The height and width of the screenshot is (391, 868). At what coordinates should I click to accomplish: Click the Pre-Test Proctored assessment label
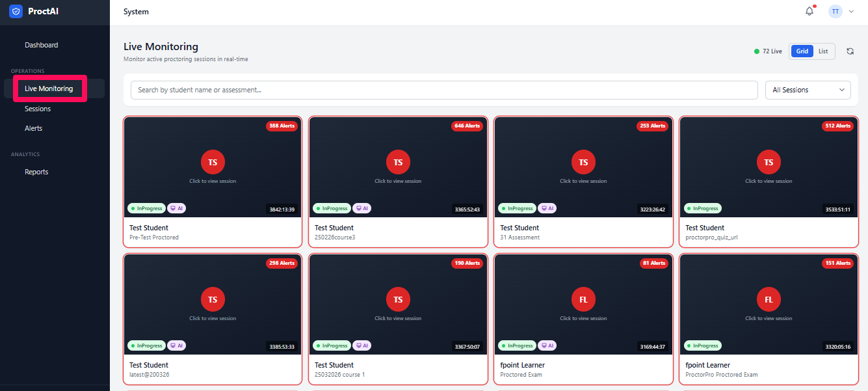click(154, 237)
